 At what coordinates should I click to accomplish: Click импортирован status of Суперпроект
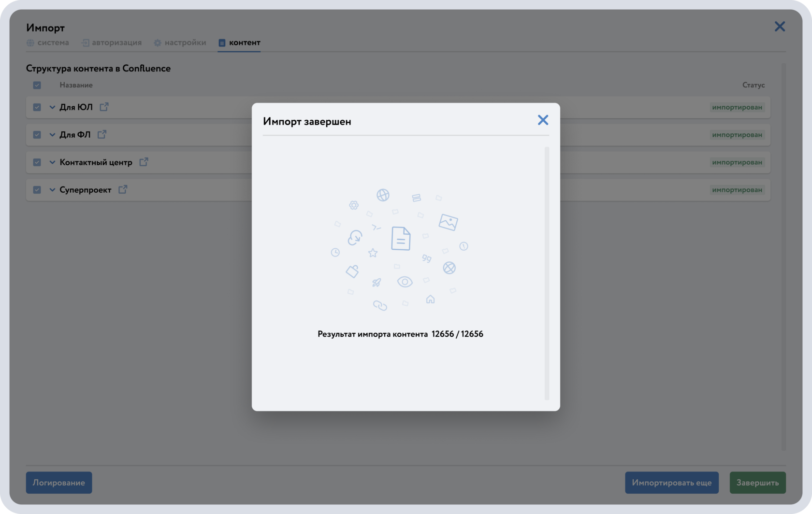tap(737, 190)
